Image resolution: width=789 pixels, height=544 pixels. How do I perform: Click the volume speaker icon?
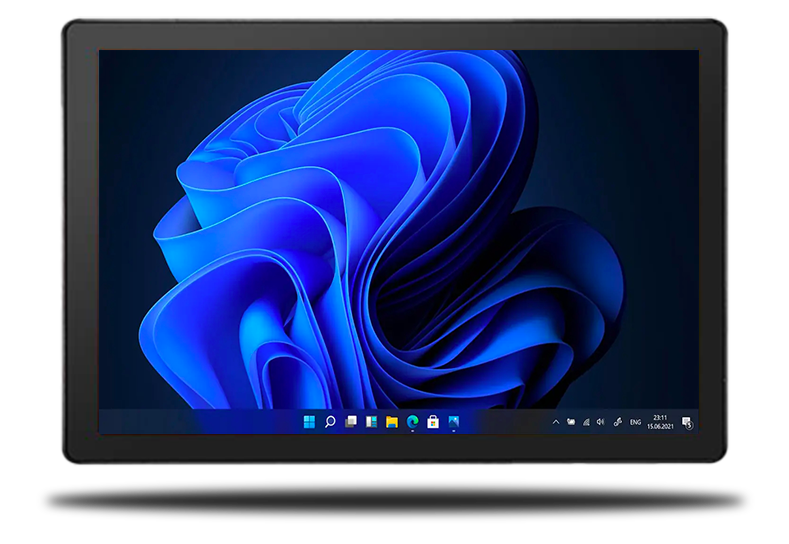click(x=600, y=423)
